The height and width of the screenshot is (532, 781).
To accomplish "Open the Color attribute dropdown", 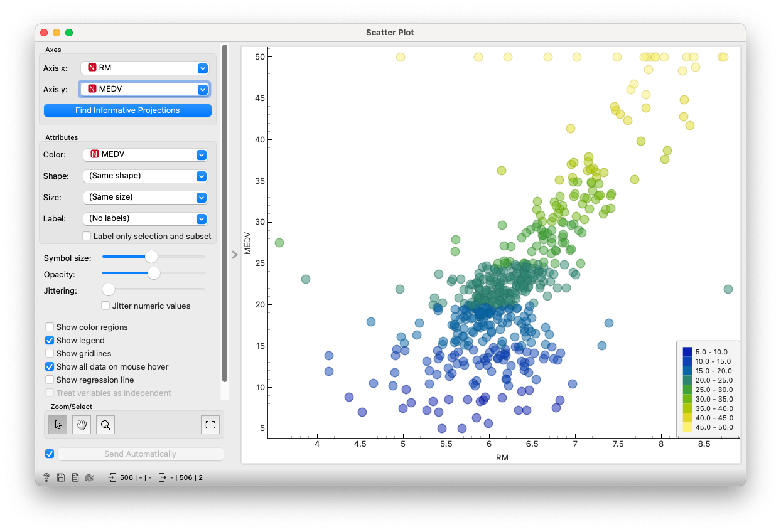I will [x=146, y=154].
